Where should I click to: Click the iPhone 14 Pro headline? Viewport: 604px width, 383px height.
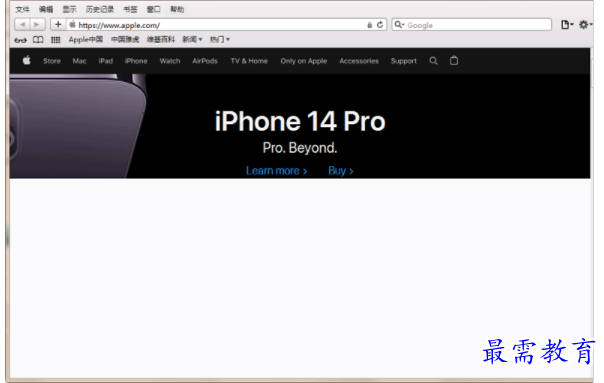(x=300, y=121)
